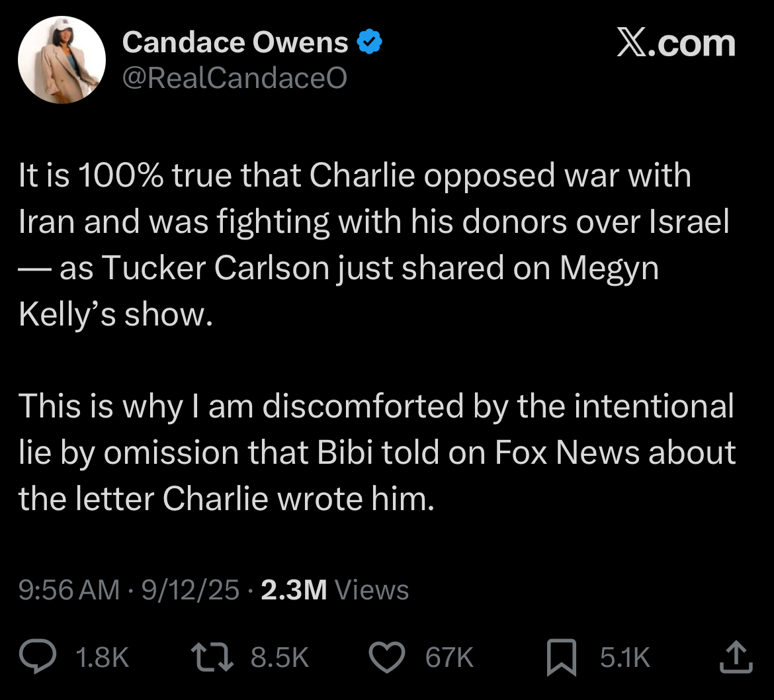Click the Candace Owens display name
Viewport: 774px width, 700px height.
point(235,42)
